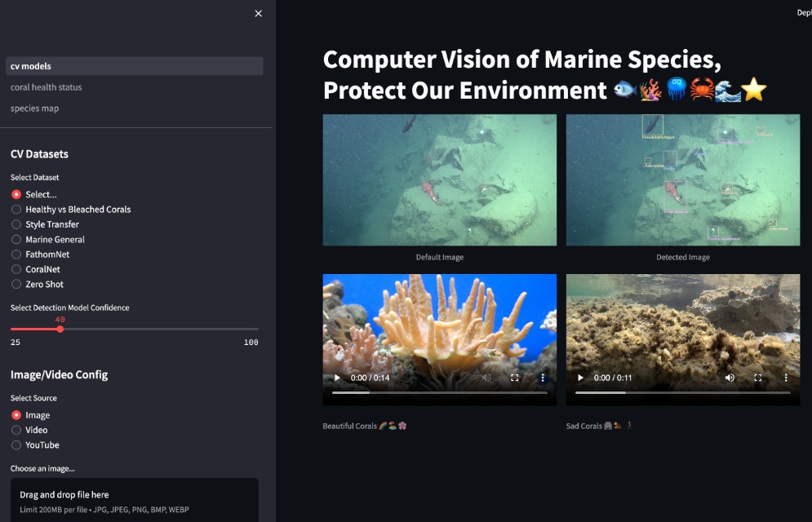
Task: Choose the FathomNet dataset option
Action: (16, 254)
